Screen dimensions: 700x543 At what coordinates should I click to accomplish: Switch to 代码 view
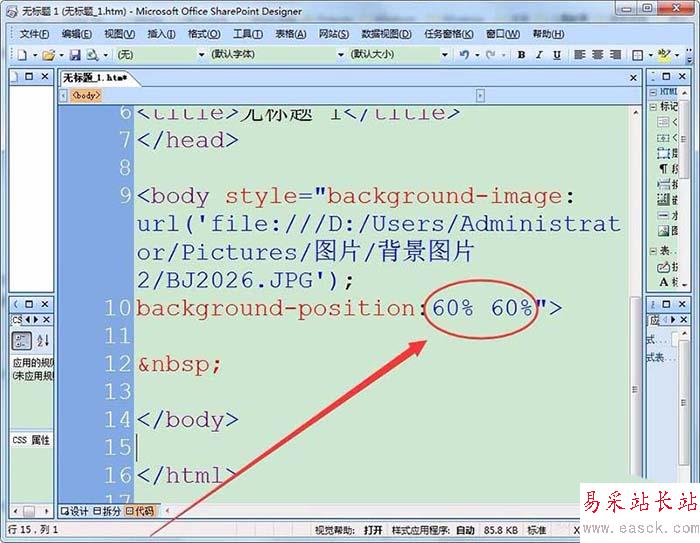140,511
